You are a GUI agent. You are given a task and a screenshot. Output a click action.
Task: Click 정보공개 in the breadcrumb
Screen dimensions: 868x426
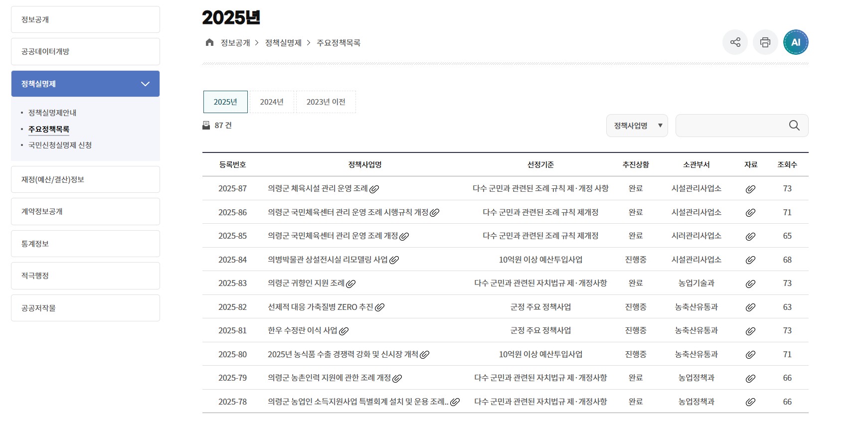click(x=235, y=43)
